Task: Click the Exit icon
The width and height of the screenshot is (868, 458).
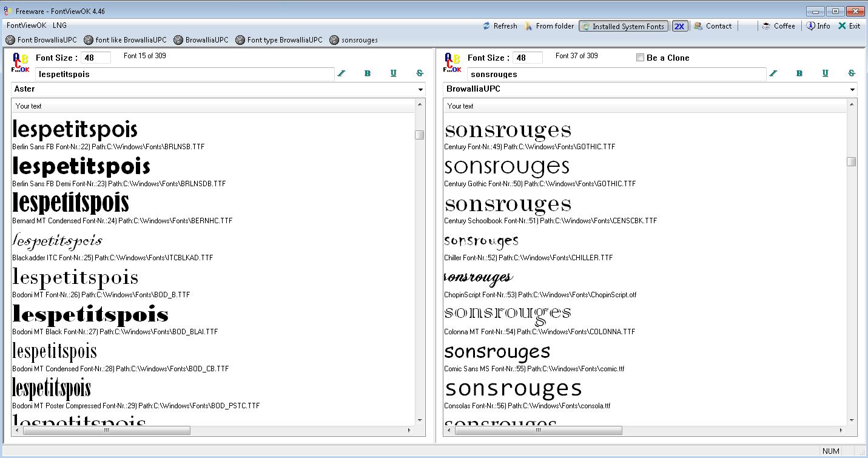Action: tap(842, 26)
